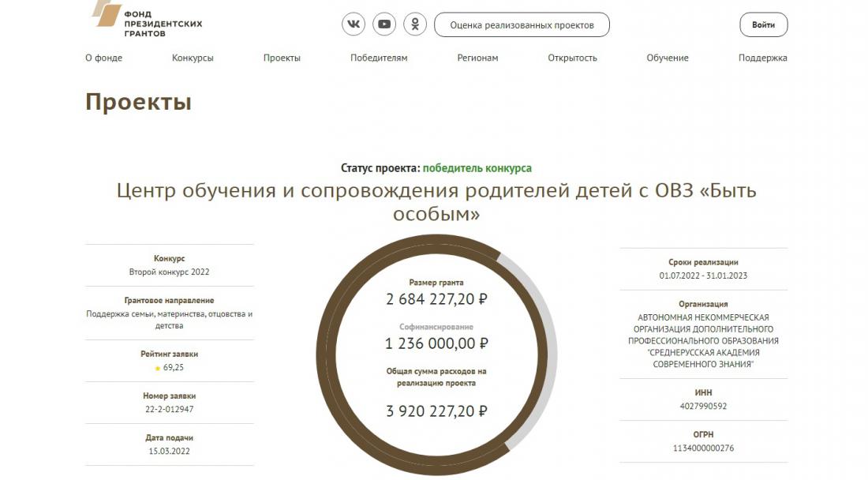Click the Войти login button
Viewport: 868px width, 480px height.
click(763, 25)
